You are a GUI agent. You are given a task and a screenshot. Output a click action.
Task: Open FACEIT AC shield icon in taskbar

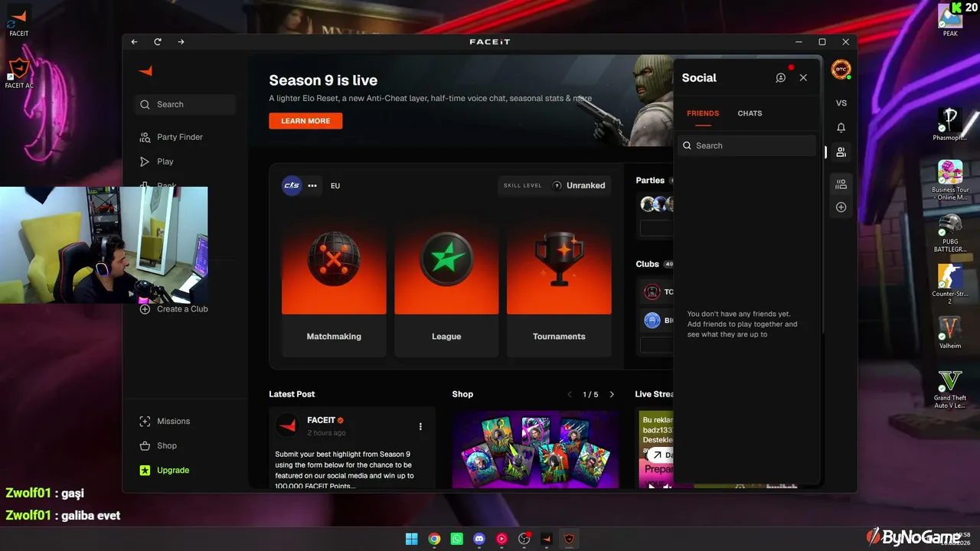coord(569,539)
